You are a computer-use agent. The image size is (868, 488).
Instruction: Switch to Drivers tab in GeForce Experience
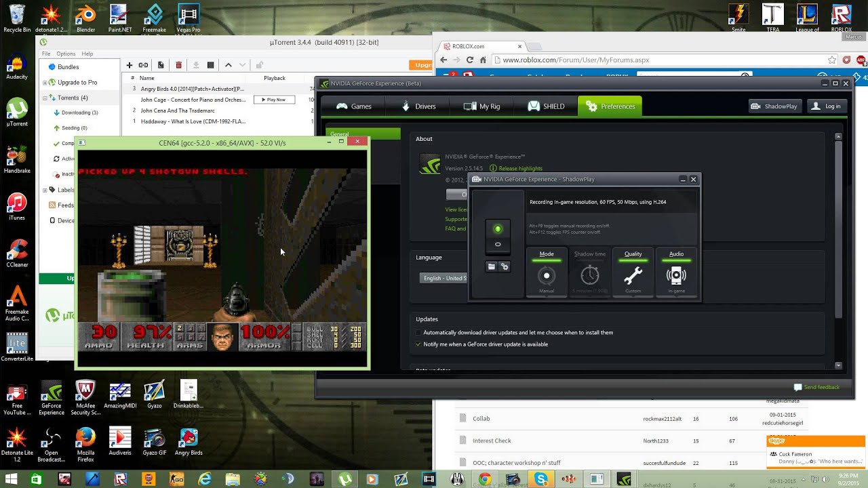417,106
